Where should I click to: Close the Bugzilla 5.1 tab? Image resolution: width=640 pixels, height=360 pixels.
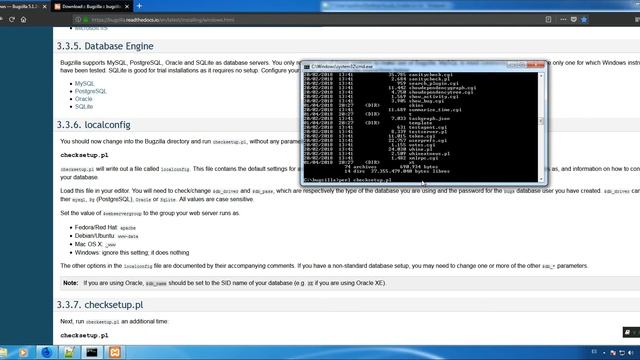pyautogui.click(x=44, y=7)
